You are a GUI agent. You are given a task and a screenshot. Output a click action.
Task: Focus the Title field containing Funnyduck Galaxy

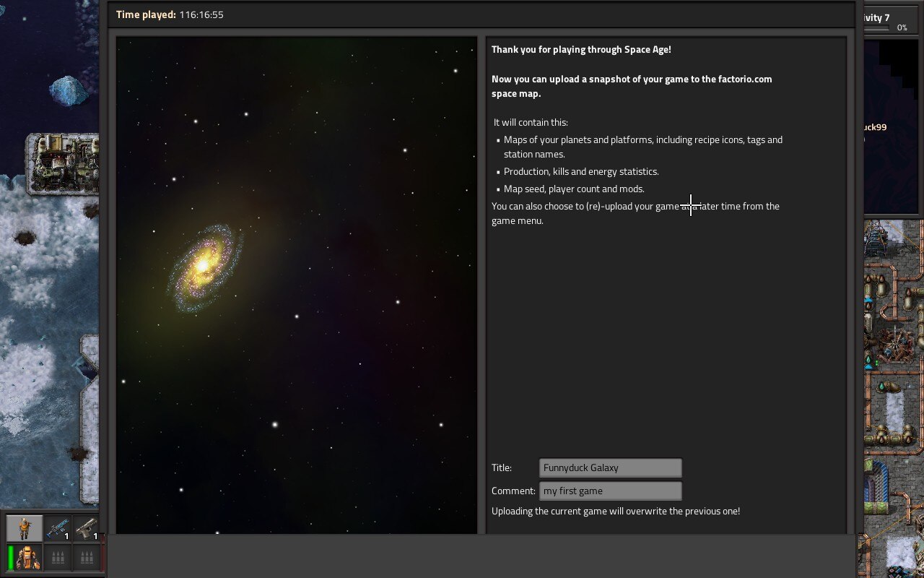[610, 467]
